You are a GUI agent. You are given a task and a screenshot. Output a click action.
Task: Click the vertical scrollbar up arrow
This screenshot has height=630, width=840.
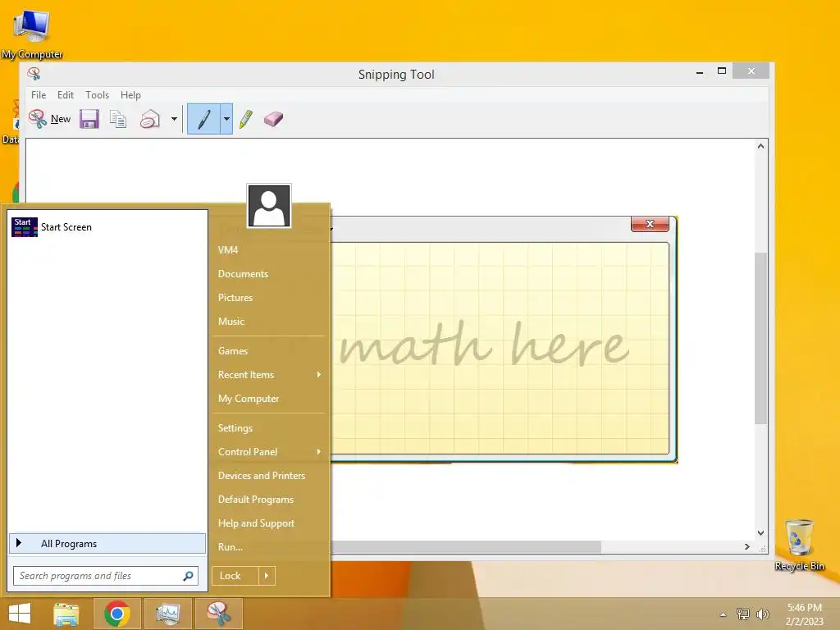click(760, 146)
